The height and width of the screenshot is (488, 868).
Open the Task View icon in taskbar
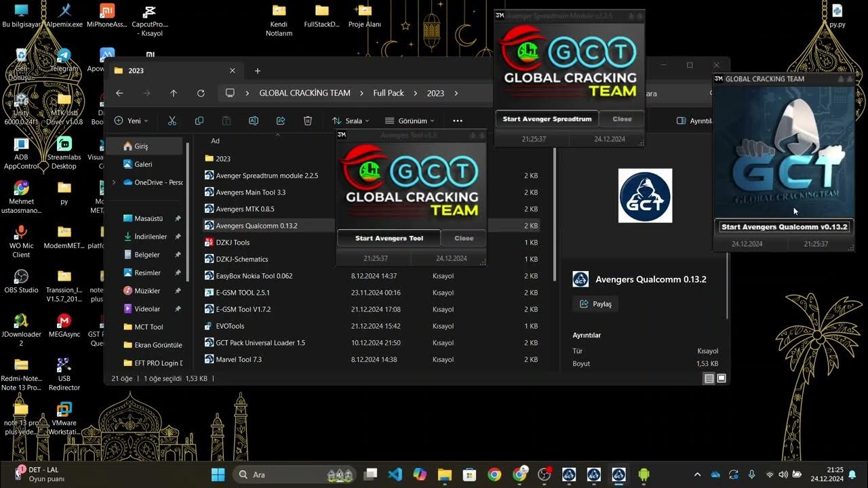370,474
